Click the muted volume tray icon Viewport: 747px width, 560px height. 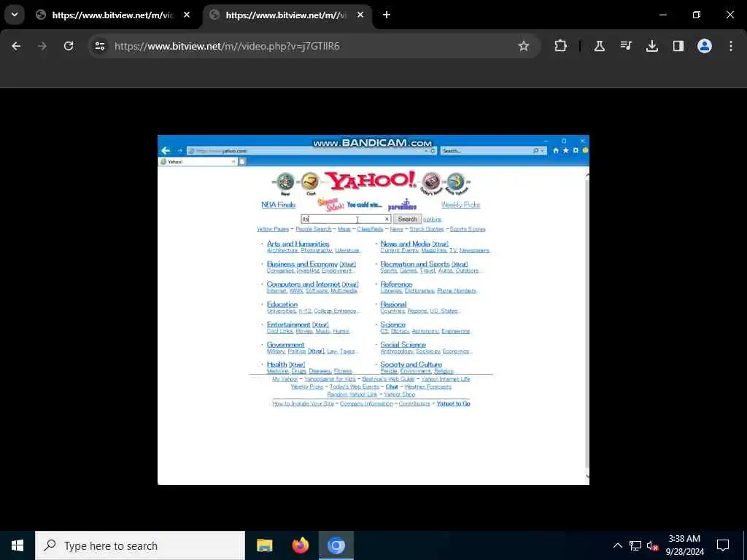coord(652,545)
